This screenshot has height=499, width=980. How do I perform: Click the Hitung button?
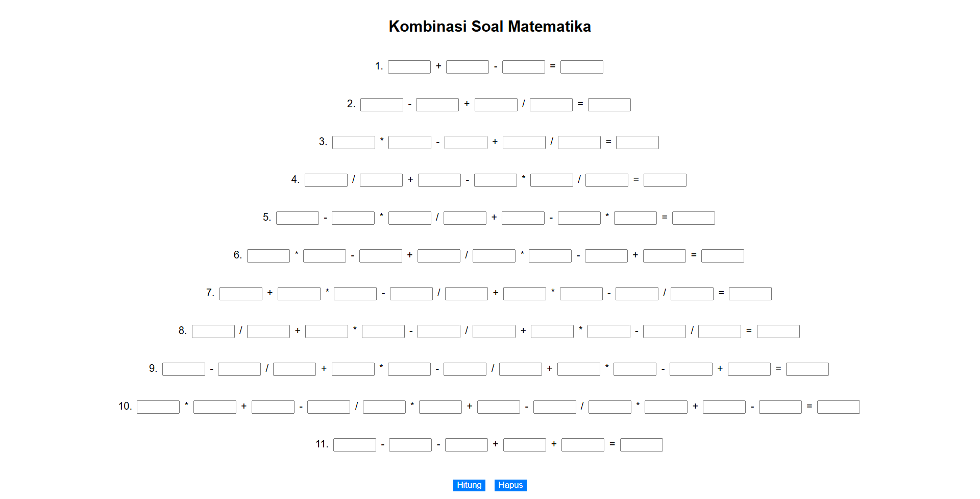pyautogui.click(x=469, y=485)
